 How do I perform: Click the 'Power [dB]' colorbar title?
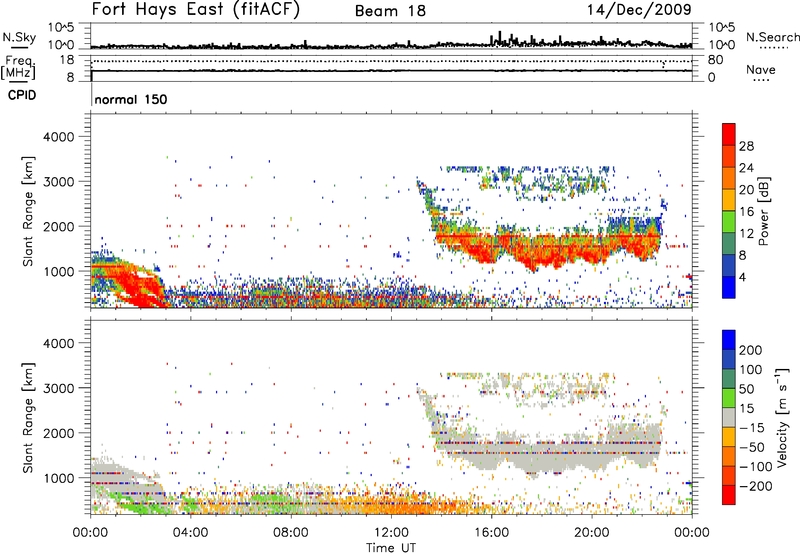tap(764, 211)
